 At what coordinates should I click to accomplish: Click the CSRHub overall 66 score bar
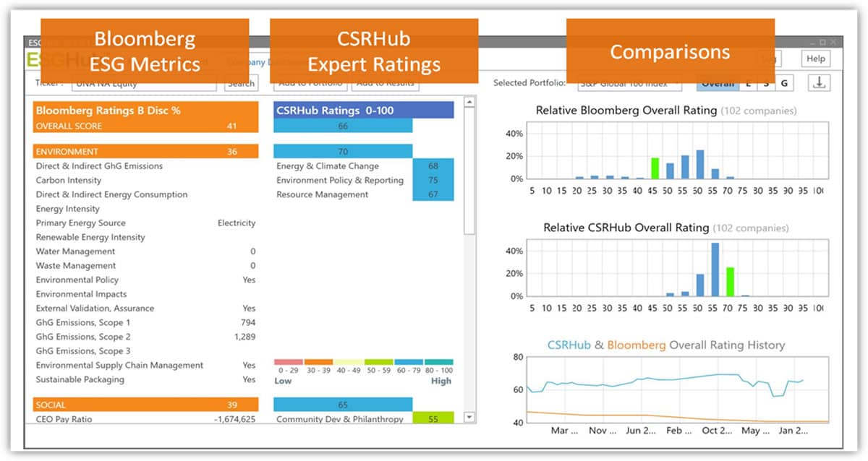[343, 126]
